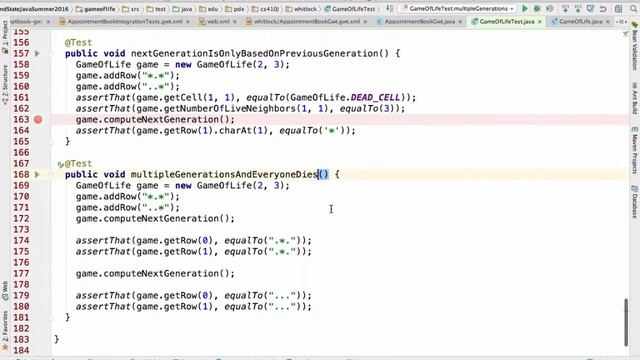This screenshot has height=360, width=640.
Task: Run test nextGenerationIsOnlyBasedOnPreviousGeneration from gutter
Action: [37, 53]
